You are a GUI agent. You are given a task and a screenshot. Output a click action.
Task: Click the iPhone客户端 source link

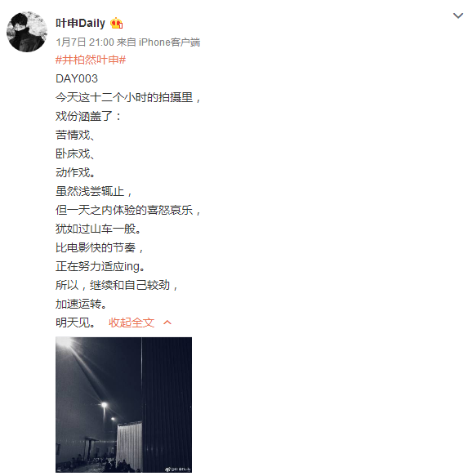169,42
